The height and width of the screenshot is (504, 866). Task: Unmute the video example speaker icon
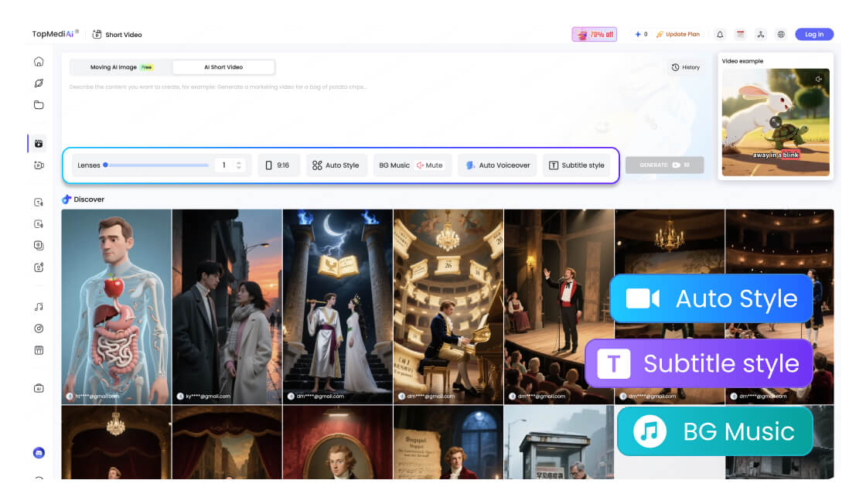coord(819,79)
